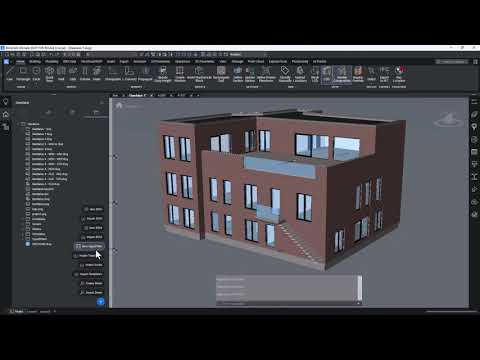Click the application menu button at ribbon left
This screenshot has height=360, width=480.
[x=6, y=62]
